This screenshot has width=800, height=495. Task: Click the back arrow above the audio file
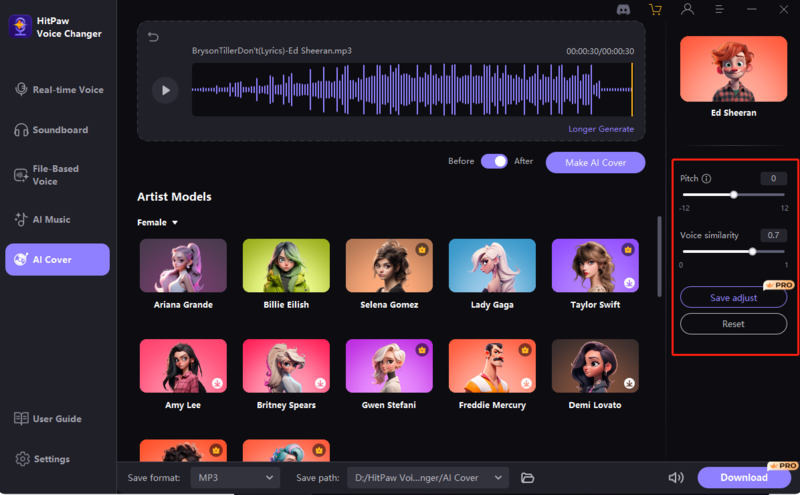coord(153,37)
